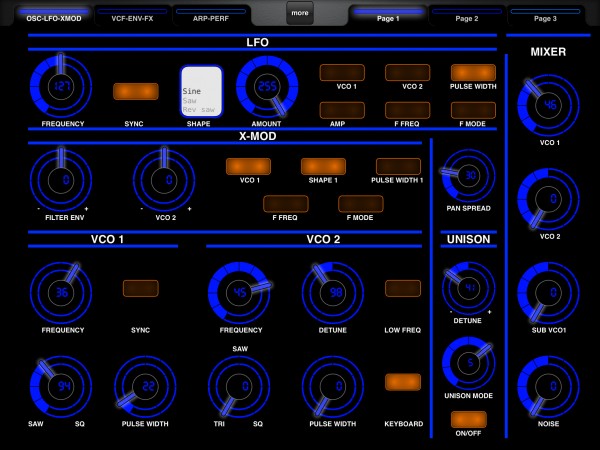Click the LFO Frequency knob
The image size is (600, 450).
click(61, 86)
